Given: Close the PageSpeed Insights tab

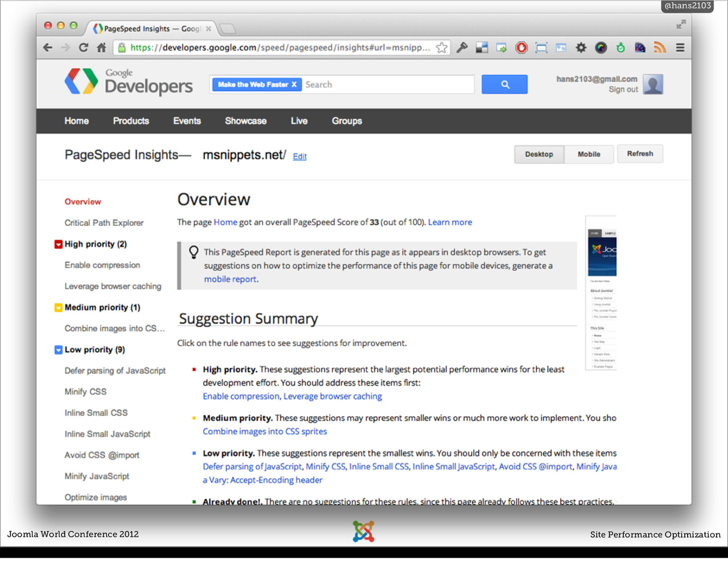Looking at the screenshot, I should [208, 28].
